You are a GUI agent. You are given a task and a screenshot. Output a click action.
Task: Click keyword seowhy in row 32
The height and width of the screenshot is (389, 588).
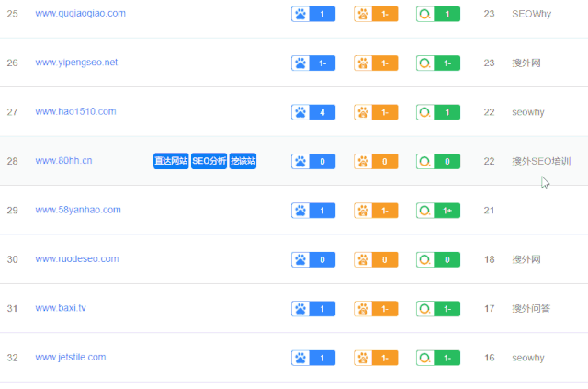tap(528, 358)
